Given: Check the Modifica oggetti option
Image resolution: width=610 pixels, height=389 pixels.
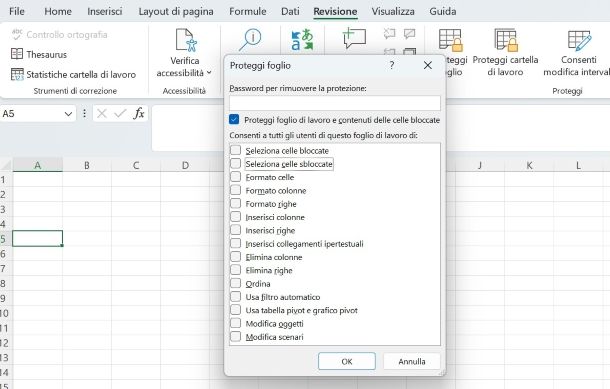Looking at the screenshot, I should coord(235,323).
